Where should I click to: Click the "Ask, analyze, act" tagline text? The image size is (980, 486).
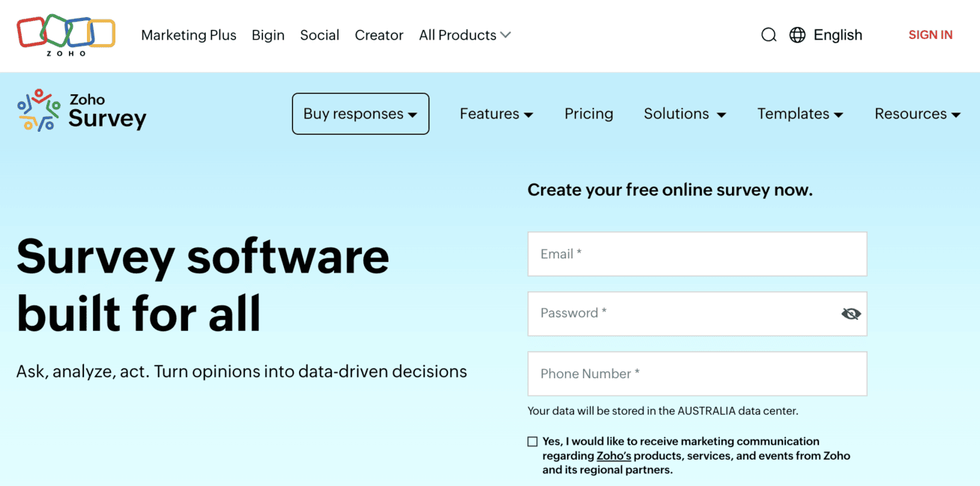click(241, 371)
